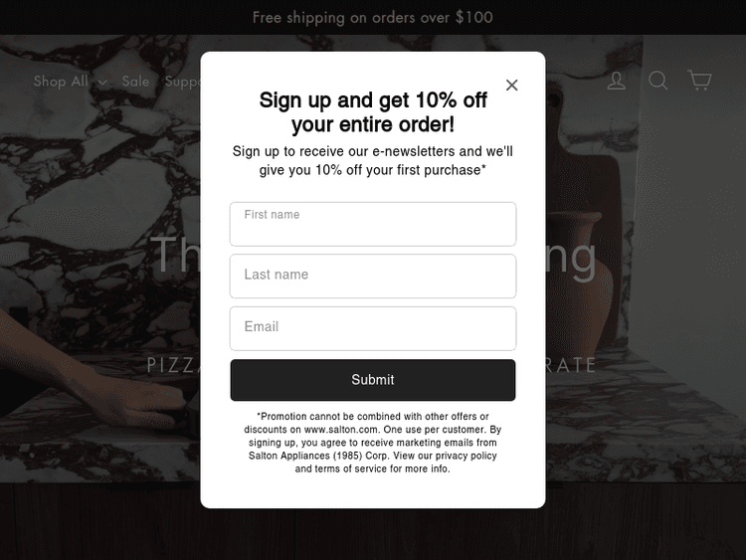
Task: Close the sign-up popup with the X
Action: pos(511,86)
